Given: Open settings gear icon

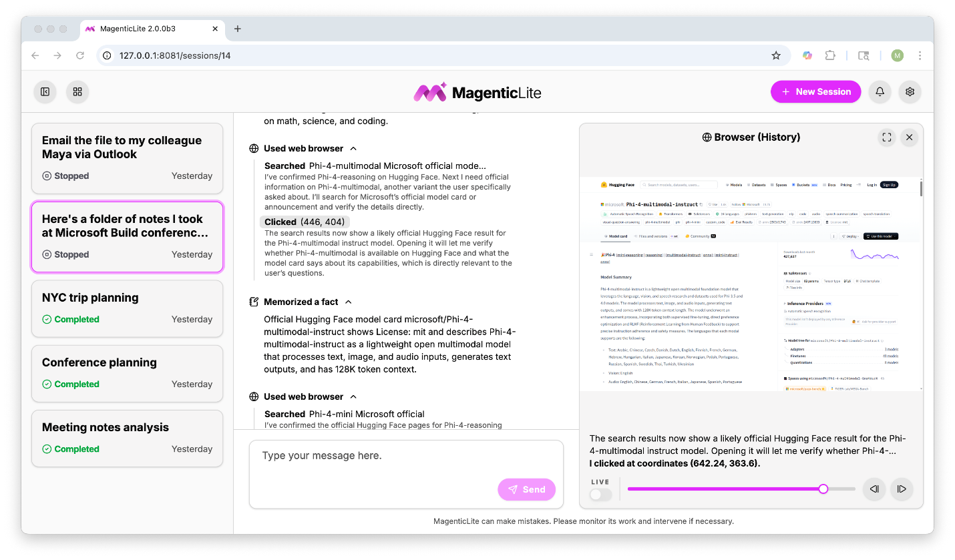Looking at the screenshot, I should click(x=910, y=91).
